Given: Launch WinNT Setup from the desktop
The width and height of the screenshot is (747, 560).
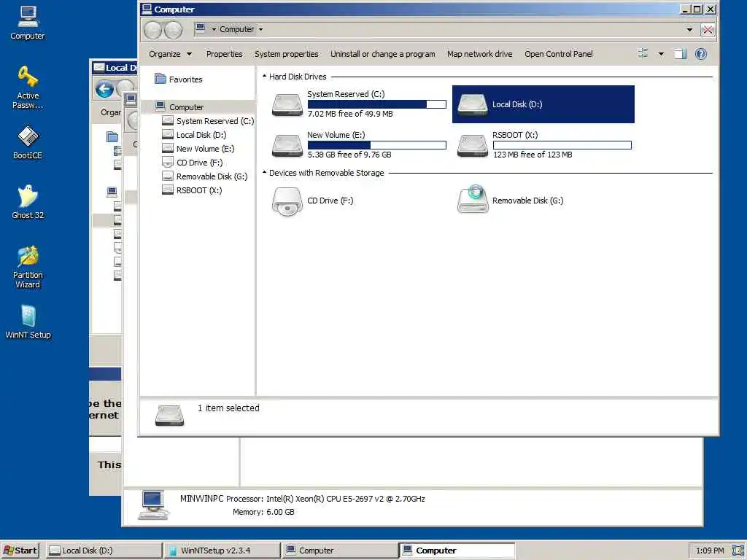Looking at the screenshot, I should (28, 322).
